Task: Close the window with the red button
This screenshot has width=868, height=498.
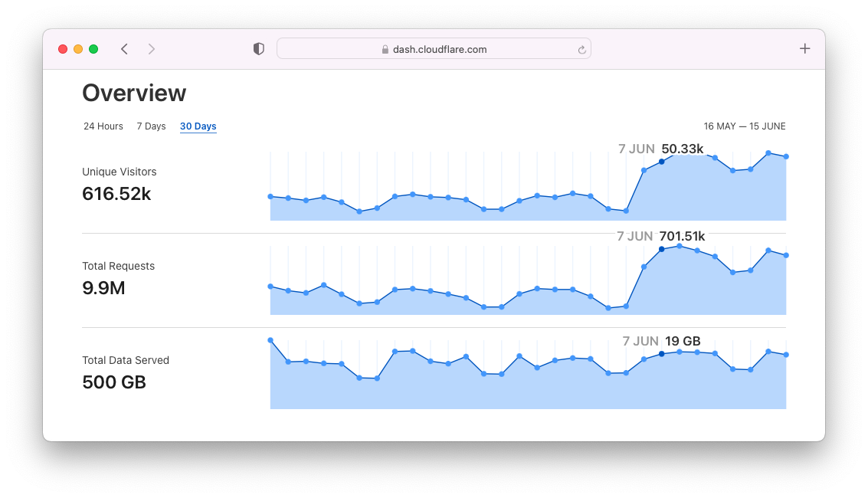Action: click(63, 49)
